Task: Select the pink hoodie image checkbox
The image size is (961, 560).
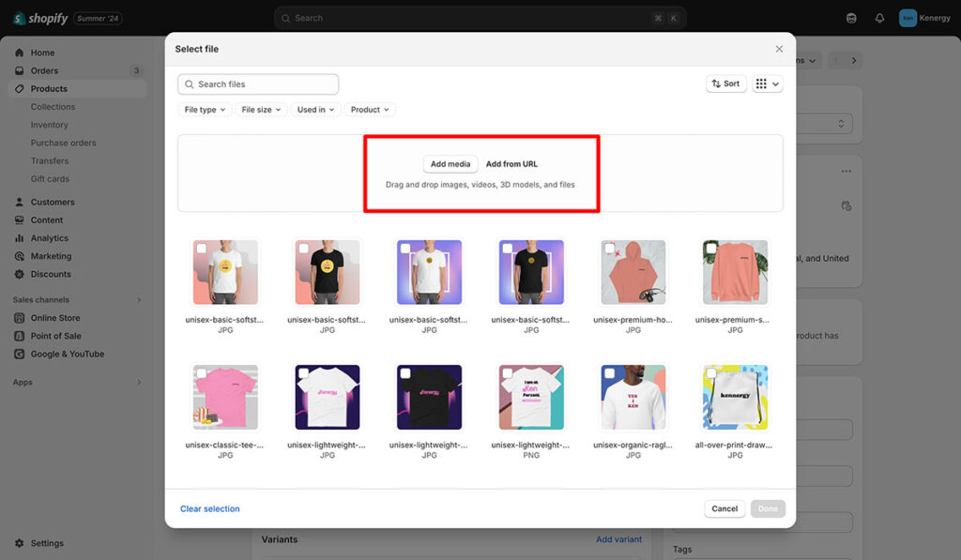Action: click(609, 249)
